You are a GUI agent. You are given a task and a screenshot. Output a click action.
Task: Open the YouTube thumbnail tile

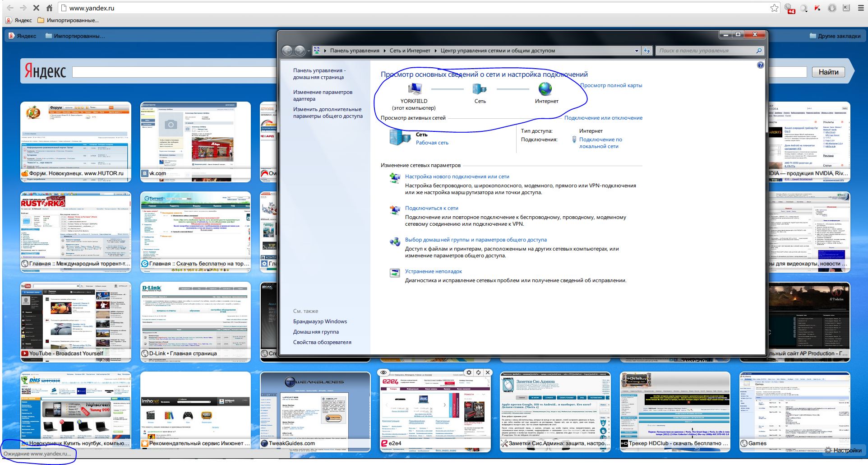[75, 321]
